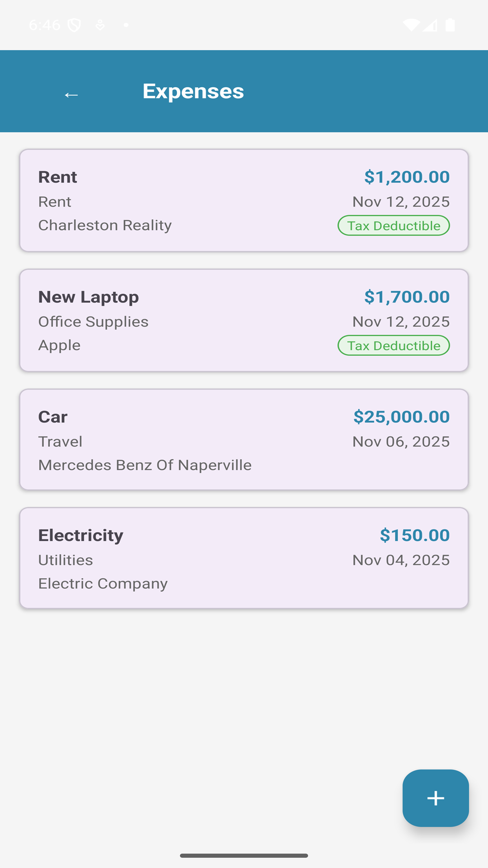Tap the home gesture bar

[244, 855]
